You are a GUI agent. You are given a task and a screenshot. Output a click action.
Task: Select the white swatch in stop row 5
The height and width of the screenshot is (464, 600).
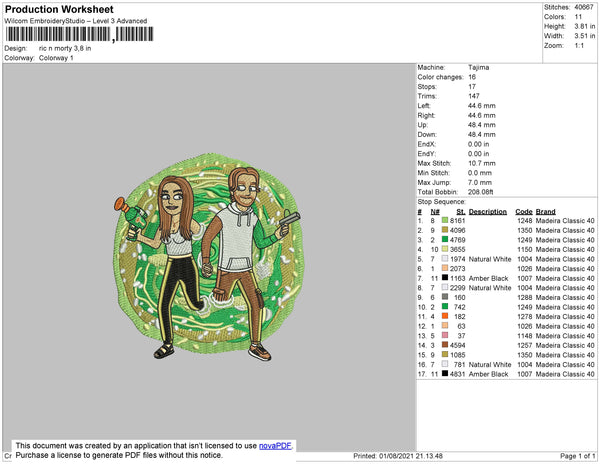click(x=445, y=259)
